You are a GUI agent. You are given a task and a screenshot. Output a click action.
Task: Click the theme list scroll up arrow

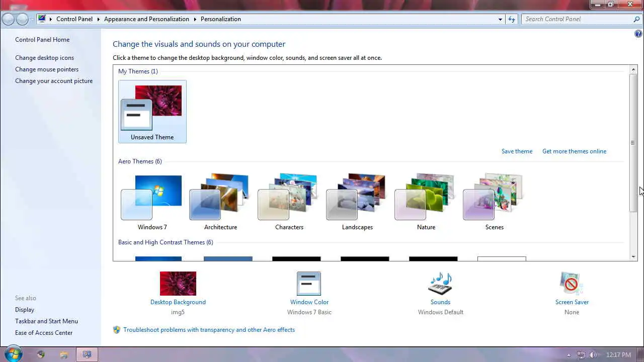[633, 69]
